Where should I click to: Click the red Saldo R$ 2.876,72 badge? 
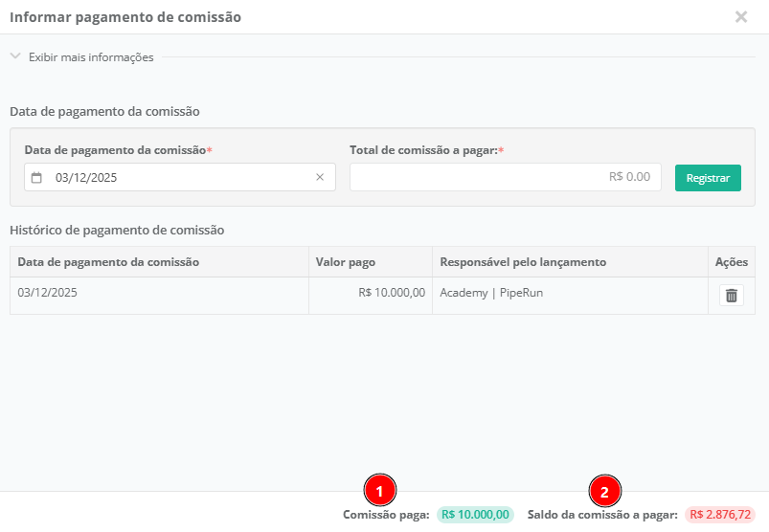tap(719, 515)
